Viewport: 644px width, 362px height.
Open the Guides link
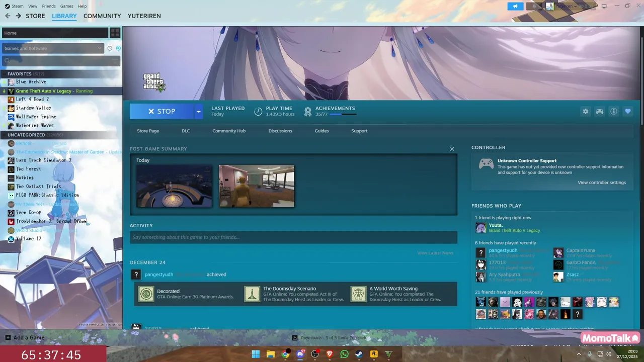(x=321, y=131)
